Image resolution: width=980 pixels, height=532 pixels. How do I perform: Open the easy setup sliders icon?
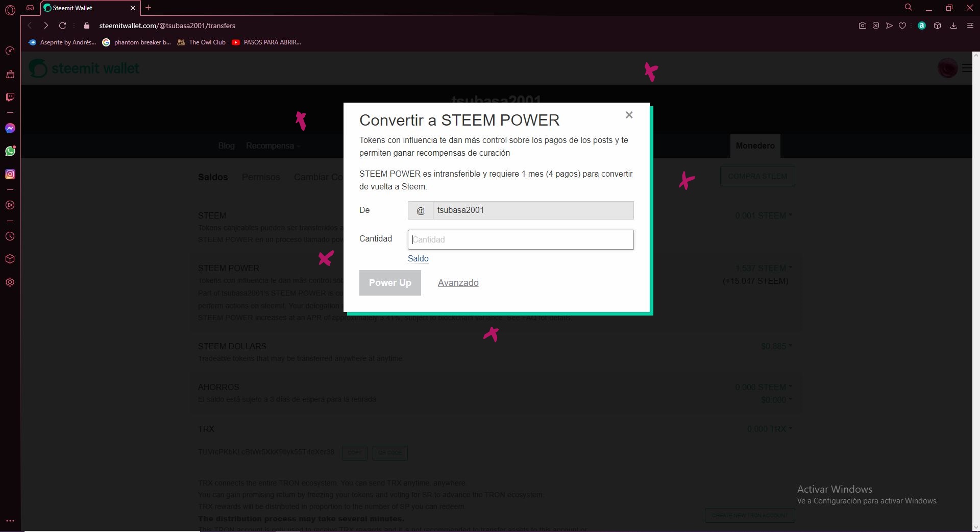click(970, 26)
